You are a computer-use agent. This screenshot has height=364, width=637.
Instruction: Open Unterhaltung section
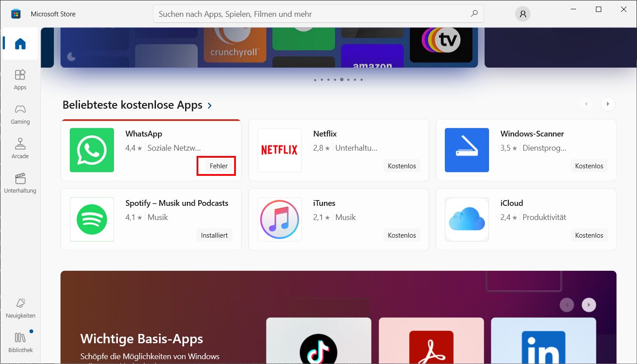(x=20, y=183)
